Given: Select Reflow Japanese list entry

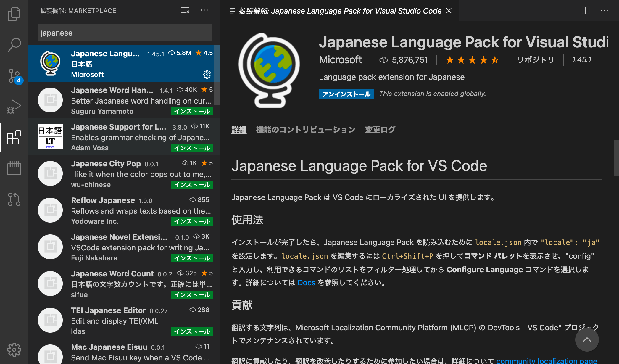Looking at the screenshot, I should pos(124,210).
